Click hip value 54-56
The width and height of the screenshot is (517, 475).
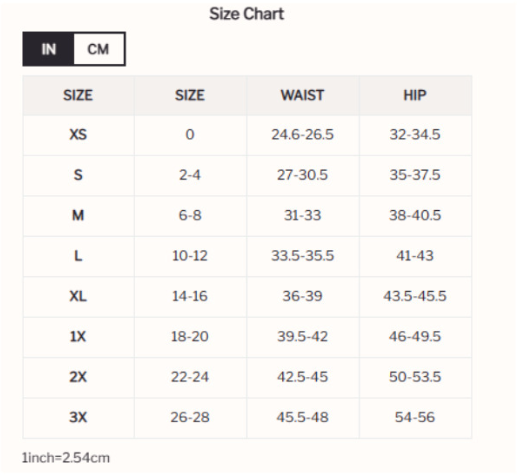coord(415,417)
